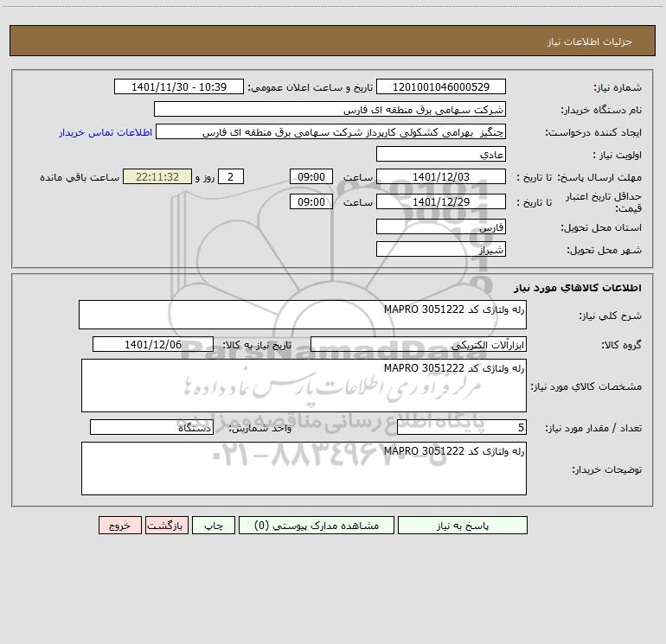Click the 'بازگشت' back button
This screenshot has width=666, height=644.
click(166, 526)
